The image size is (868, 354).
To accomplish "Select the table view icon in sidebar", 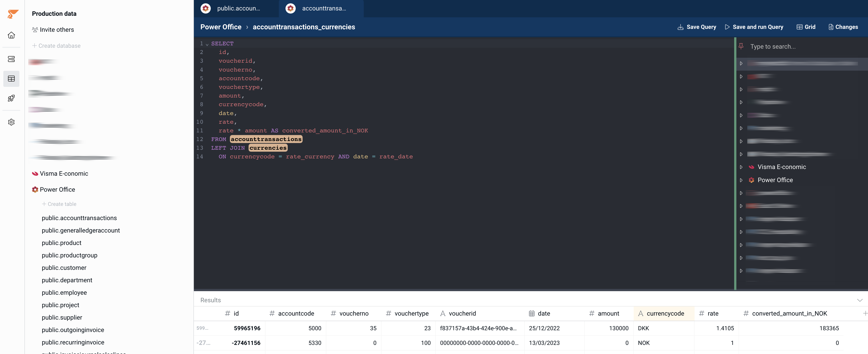I will pyautogui.click(x=12, y=79).
